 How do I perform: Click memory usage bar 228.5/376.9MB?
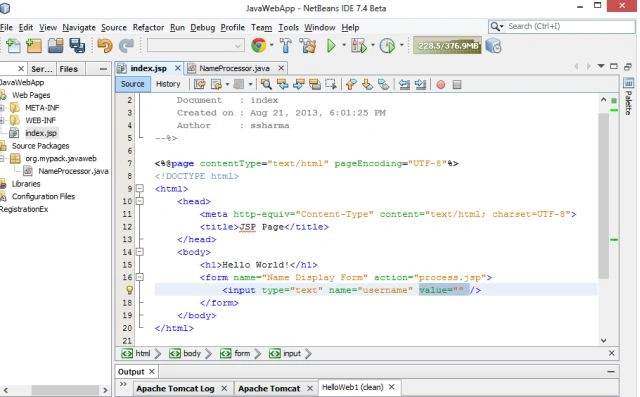447,45
